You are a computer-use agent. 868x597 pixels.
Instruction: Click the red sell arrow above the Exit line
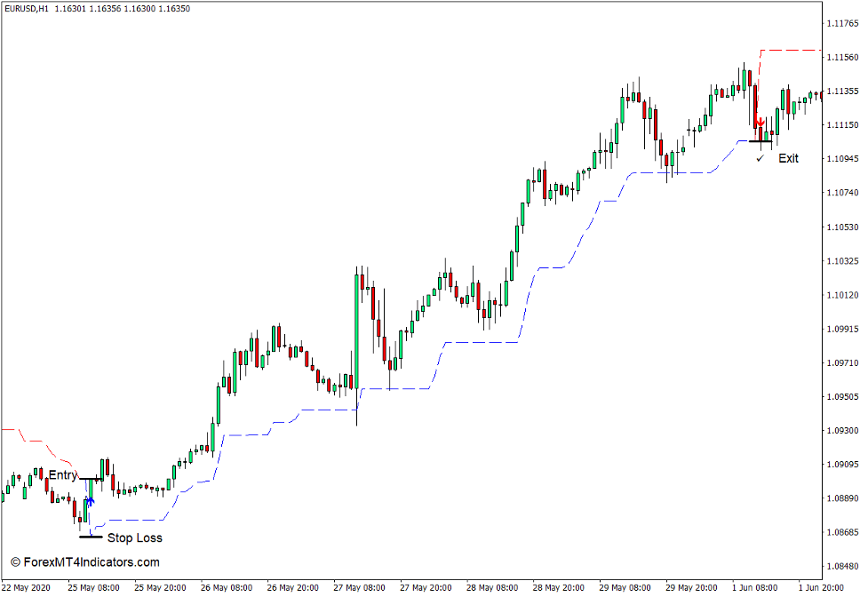760,122
